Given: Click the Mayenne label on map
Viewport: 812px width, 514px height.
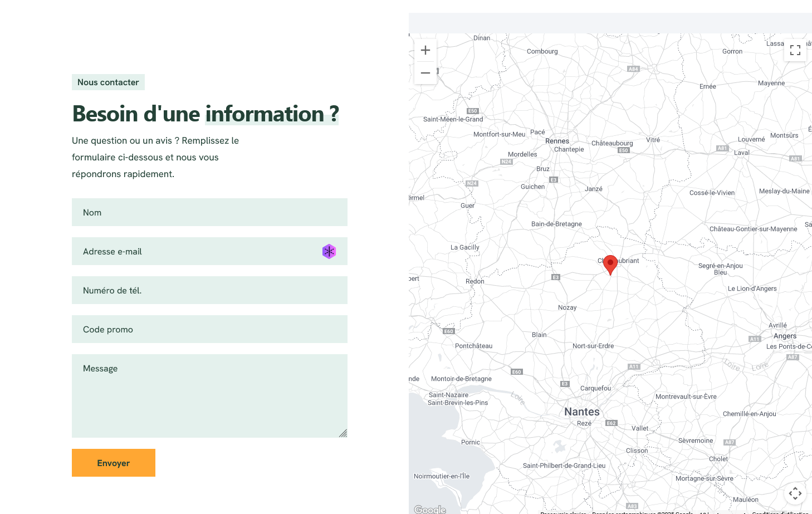Looking at the screenshot, I should click(x=771, y=83).
